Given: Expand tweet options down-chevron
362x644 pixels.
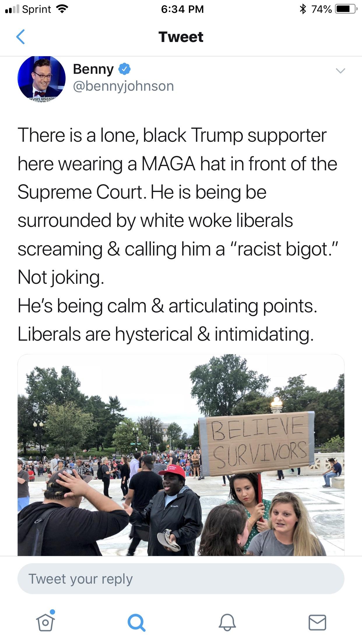Looking at the screenshot, I should point(340,70).
